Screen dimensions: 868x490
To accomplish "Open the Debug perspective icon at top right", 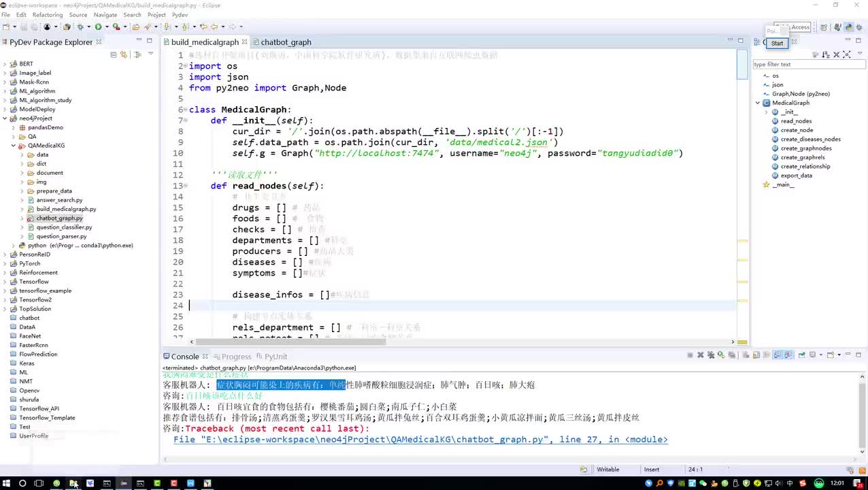I will [859, 27].
